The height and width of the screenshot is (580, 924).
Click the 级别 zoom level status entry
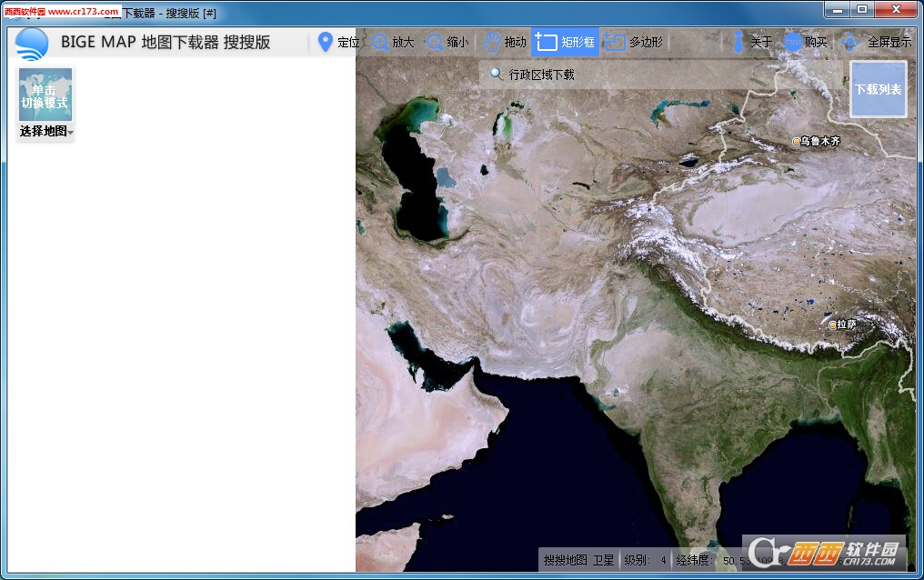click(x=646, y=560)
